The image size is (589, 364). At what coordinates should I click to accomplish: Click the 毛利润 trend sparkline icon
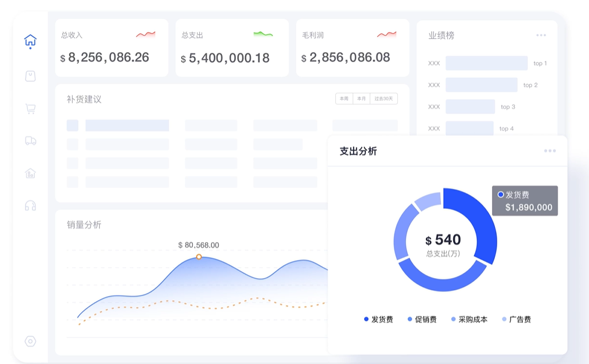coord(386,34)
